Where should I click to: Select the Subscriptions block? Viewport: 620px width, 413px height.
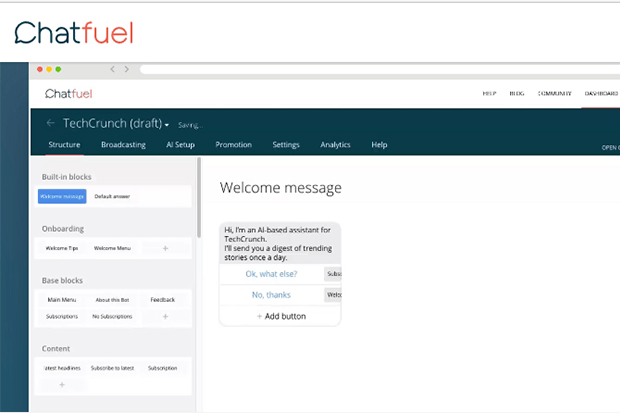62,316
